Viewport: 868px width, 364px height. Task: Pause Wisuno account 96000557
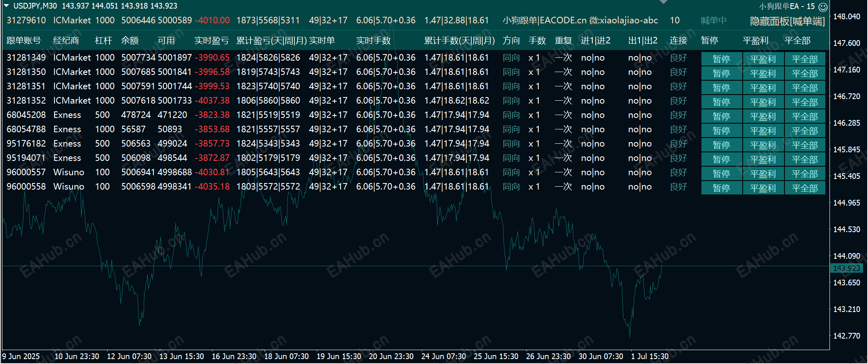[721, 174]
